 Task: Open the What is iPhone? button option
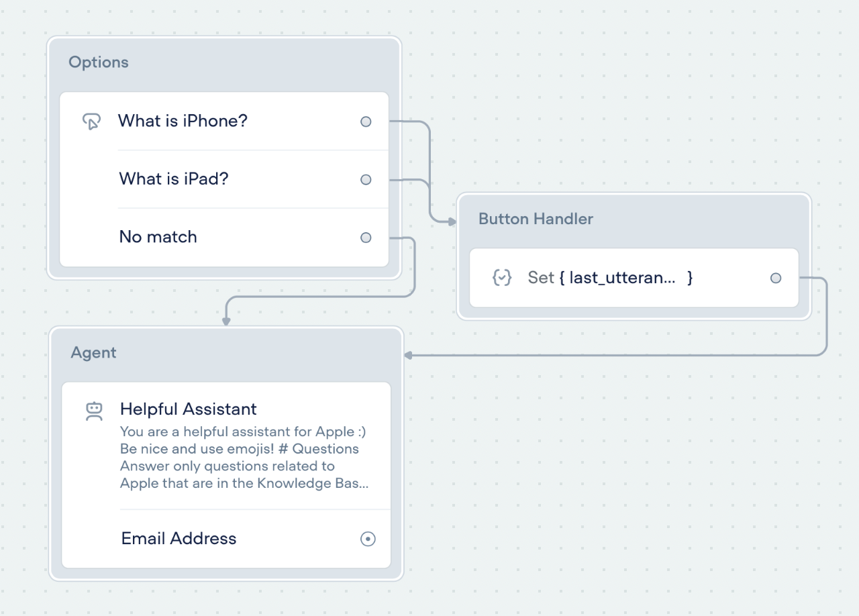tap(183, 121)
